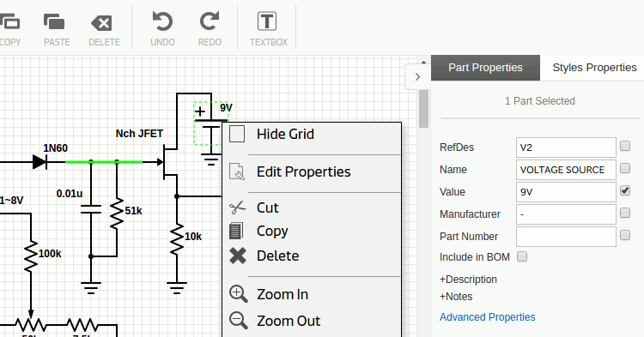
Task: Select the 0.01u capacitor symbol
Action: click(91, 209)
